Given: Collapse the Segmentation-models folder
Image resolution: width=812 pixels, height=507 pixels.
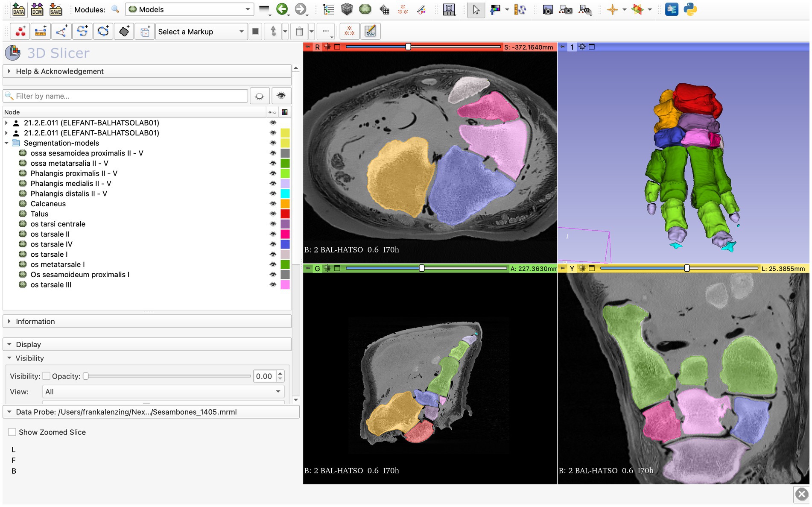Looking at the screenshot, I should click(6, 143).
